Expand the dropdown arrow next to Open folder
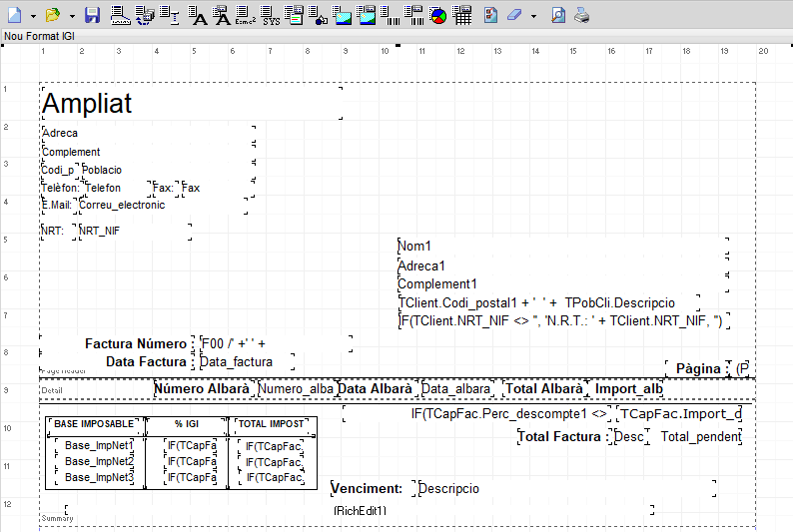Screen dimensions: 793x532 pos(72,16)
